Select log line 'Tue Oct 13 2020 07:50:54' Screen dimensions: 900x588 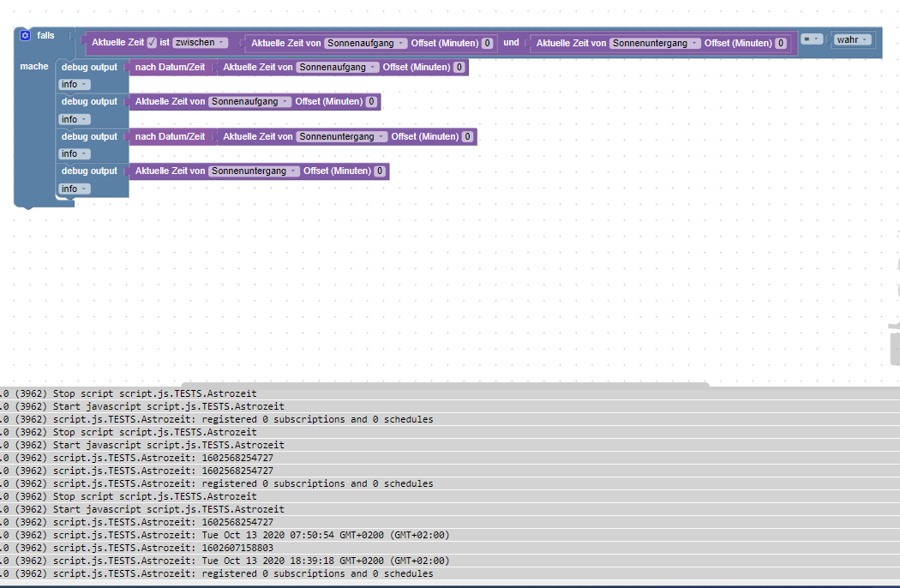[450, 535]
